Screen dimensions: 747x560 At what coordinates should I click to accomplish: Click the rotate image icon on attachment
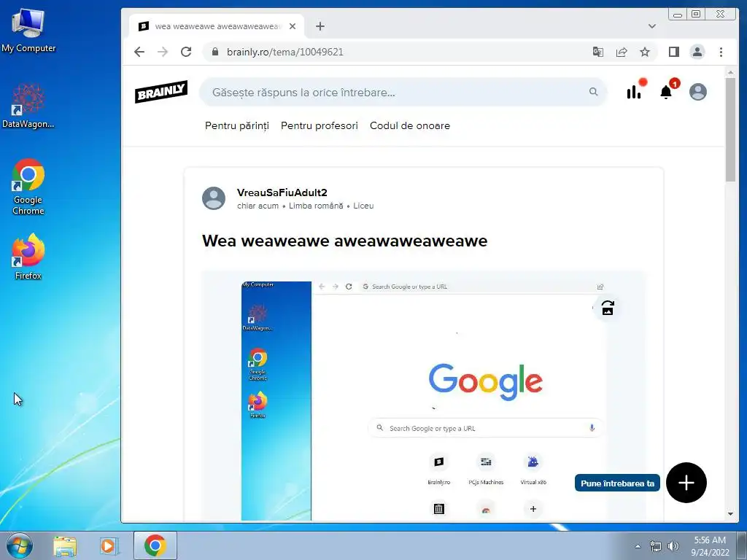pos(608,308)
